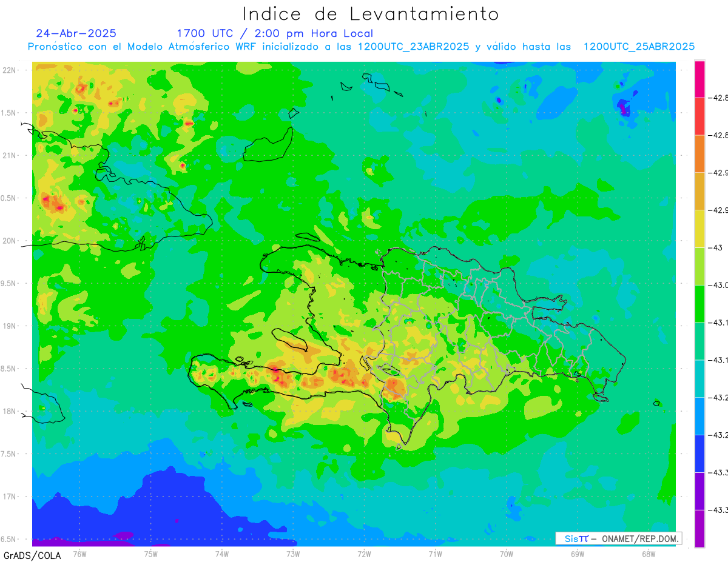Click the "1200UTC_23ABR2025" initialization time
This screenshot has width=728, height=562.
pyautogui.click(x=413, y=47)
